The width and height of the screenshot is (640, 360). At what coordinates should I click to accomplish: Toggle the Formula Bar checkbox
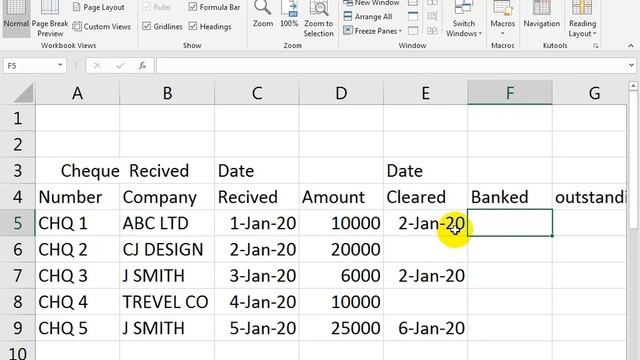(215, 7)
